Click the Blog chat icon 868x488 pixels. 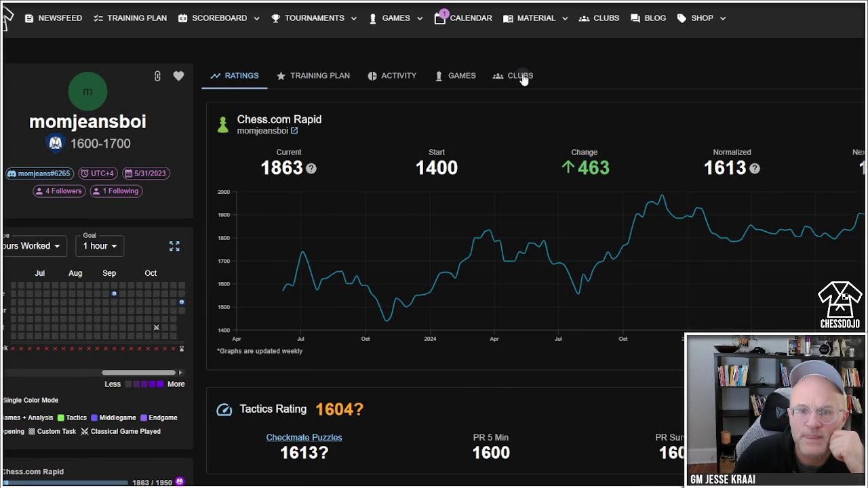tap(635, 18)
